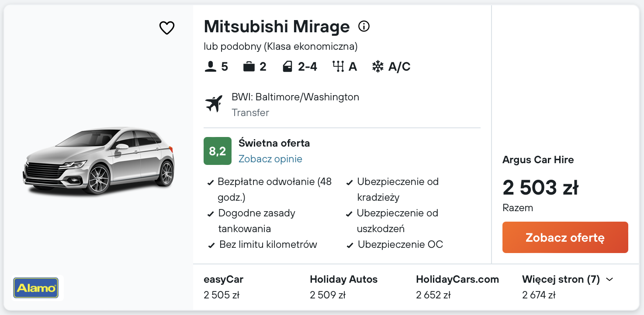644x315 pixels.
Task: Click the air conditioning snowflake icon
Action: [377, 67]
